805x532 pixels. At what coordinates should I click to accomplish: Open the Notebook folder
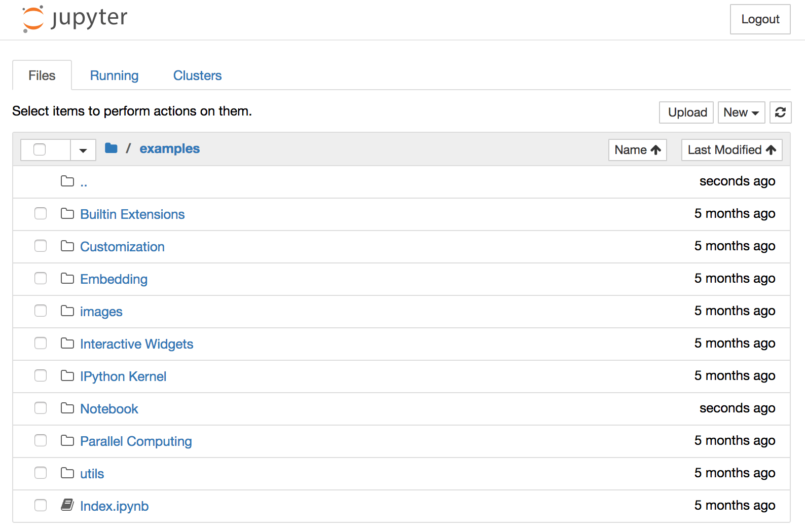tap(109, 409)
